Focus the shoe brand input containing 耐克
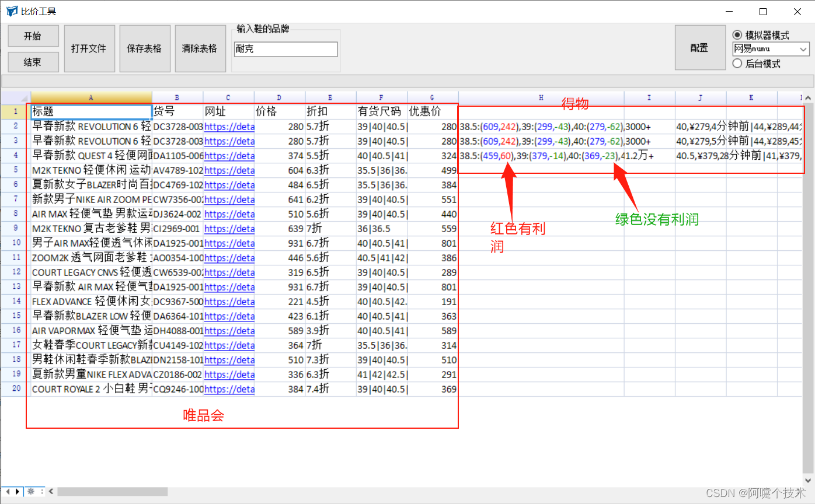 tap(285, 50)
